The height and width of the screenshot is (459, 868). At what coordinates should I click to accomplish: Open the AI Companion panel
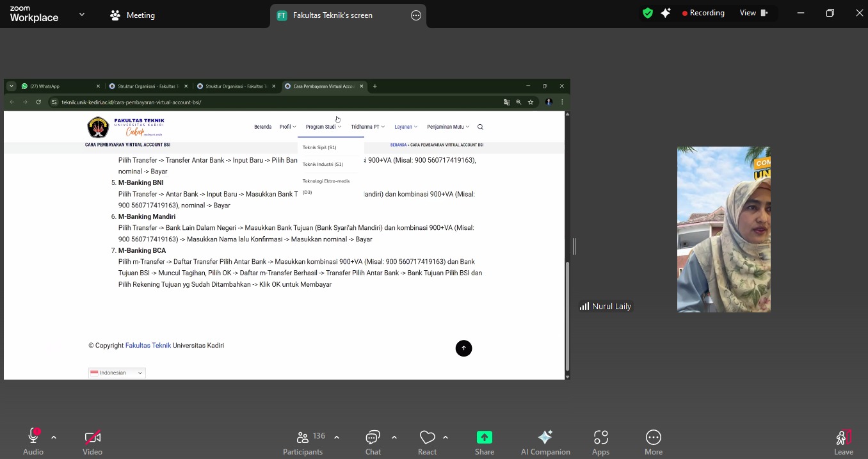545,442
